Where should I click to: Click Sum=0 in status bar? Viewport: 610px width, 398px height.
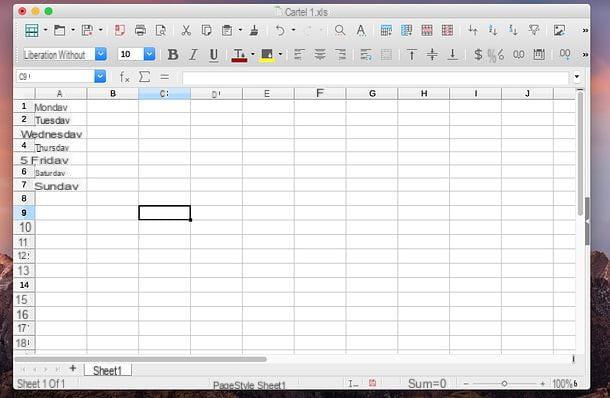point(427,384)
